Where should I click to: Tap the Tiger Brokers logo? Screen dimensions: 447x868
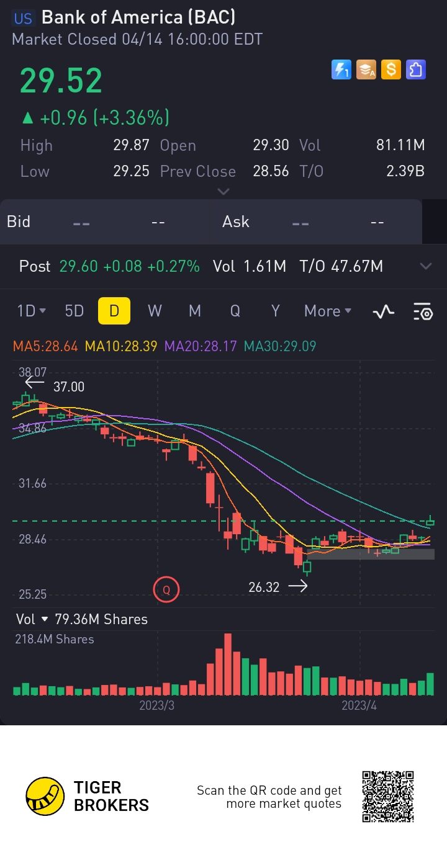tap(88, 796)
